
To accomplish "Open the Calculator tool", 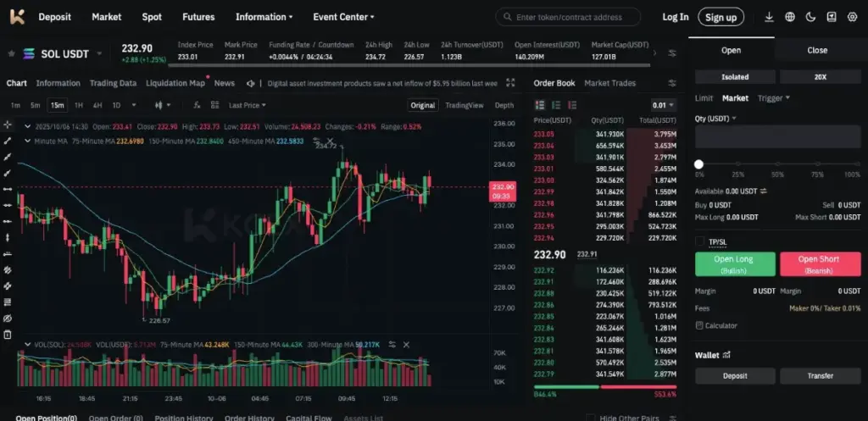I will click(x=716, y=326).
